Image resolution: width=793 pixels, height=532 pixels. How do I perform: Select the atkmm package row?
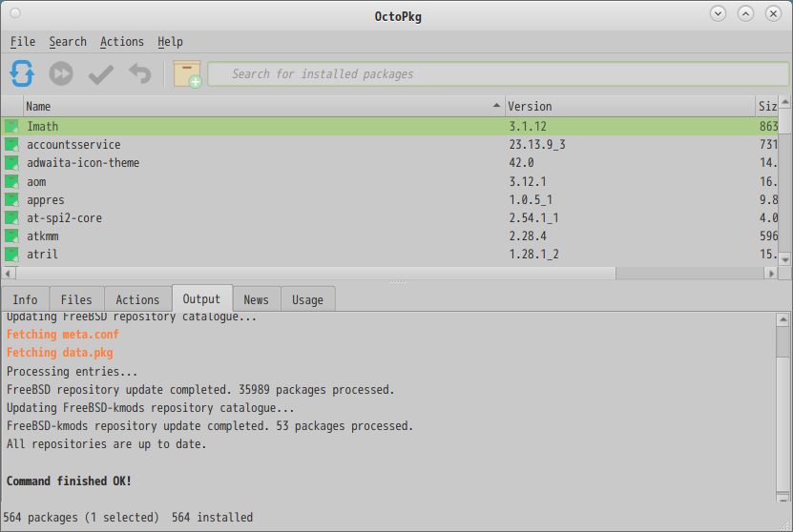(389, 235)
